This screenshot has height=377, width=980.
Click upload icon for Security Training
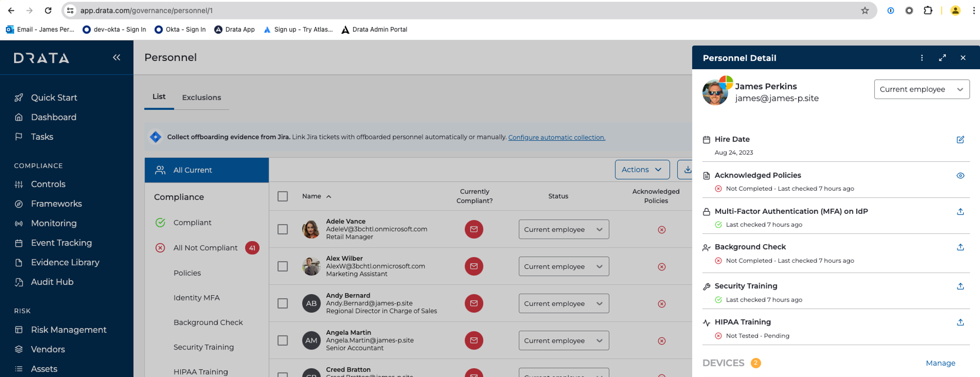click(x=960, y=286)
